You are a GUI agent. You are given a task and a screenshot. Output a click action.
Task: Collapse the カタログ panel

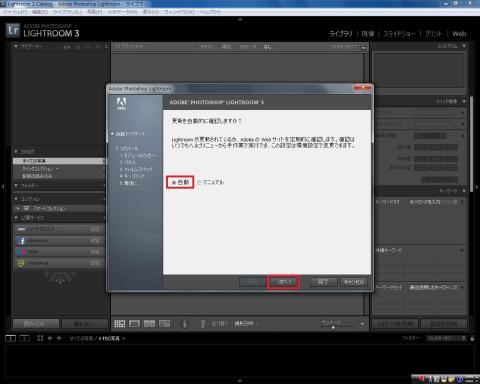coord(16,152)
